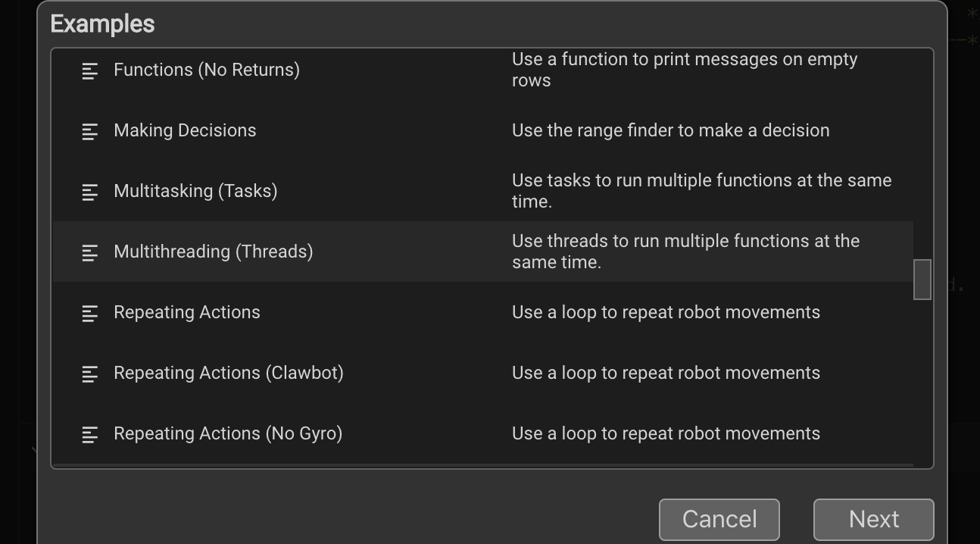Click the Multithreading (Threads) example icon
Screen dimensions: 980x544
[x=90, y=252]
